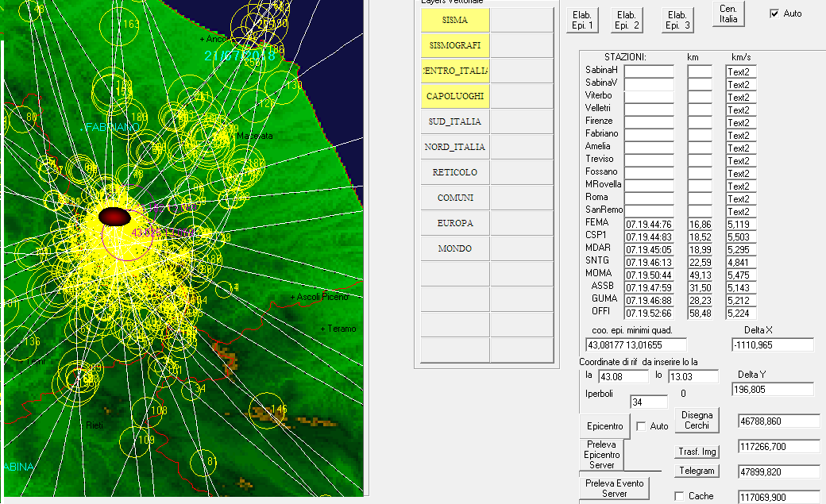826x504 pixels.
Task: Click the Delta Y field
Action: click(x=773, y=389)
